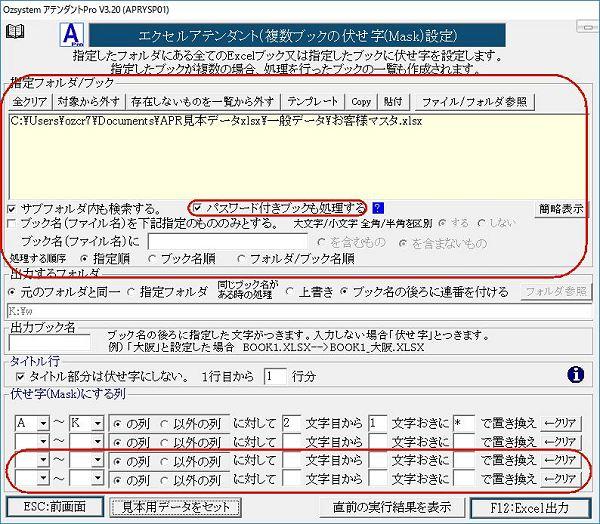Toggle パスワード付きブックも処理する checkbox

coord(197,208)
